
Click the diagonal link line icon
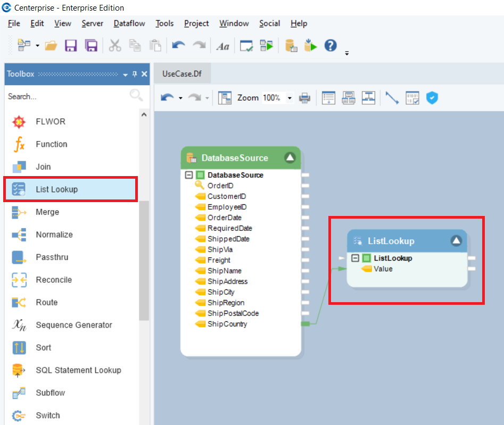392,98
